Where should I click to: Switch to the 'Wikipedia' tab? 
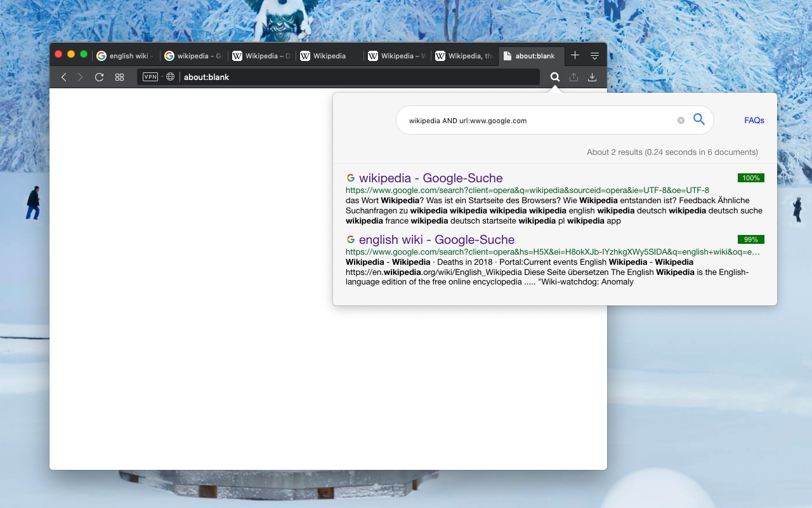coord(329,56)
